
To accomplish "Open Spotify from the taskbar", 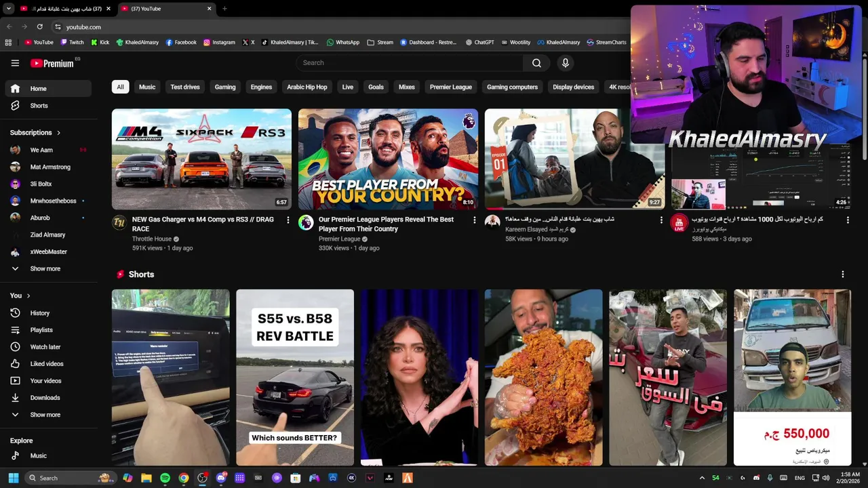I will [x=165, y=478].
